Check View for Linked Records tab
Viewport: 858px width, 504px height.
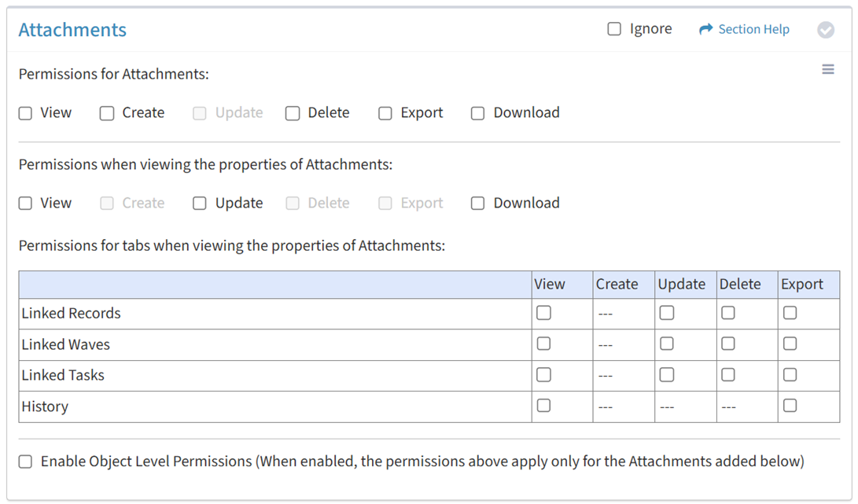[544, 313]
